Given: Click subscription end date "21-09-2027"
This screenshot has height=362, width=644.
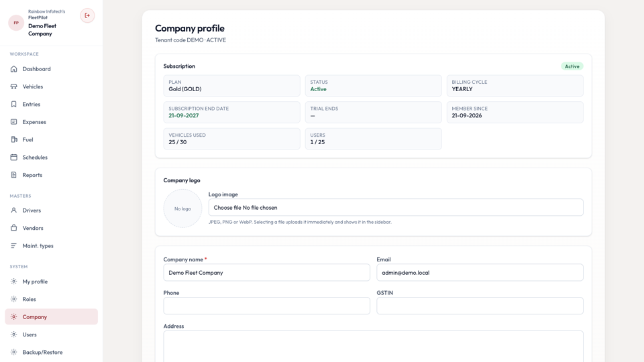Looking at the screenshot, I should pyautogui.click(x=184, y=116).
